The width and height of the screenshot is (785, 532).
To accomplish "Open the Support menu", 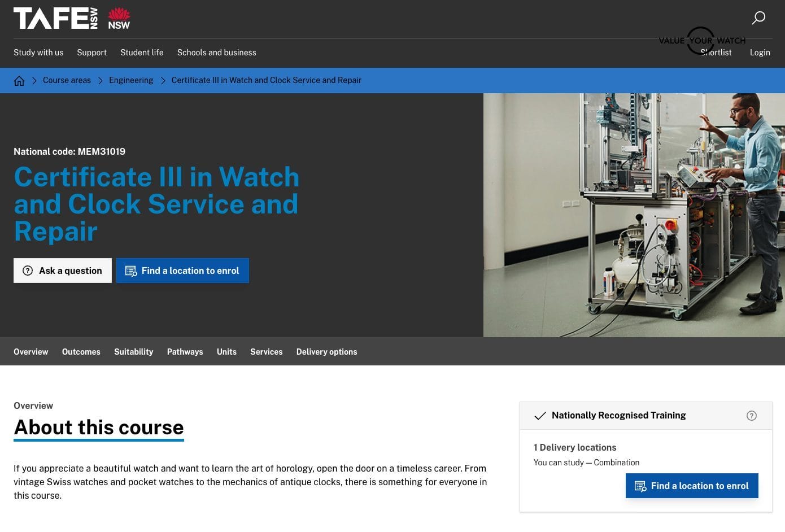I will (91, 53).
